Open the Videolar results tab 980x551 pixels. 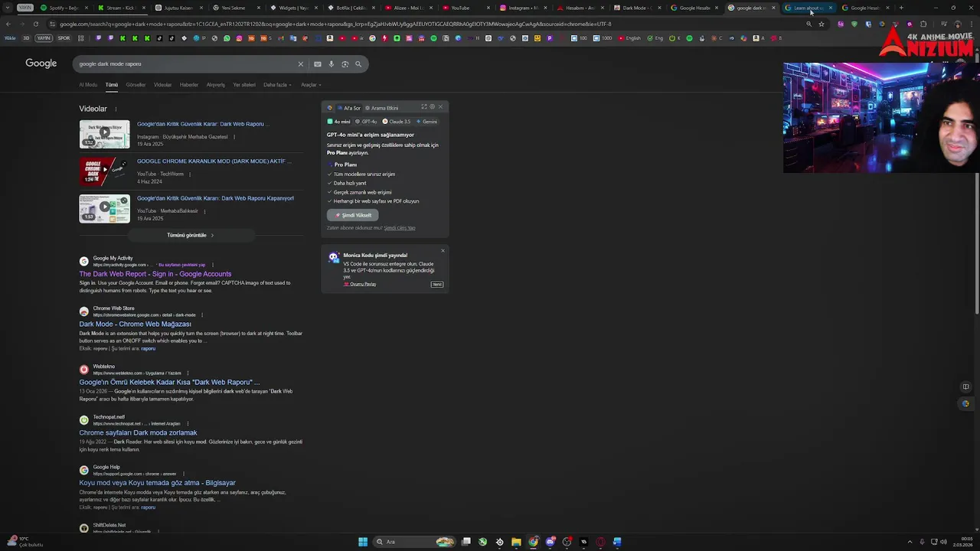pyautogui.click(x=162, y=85)
